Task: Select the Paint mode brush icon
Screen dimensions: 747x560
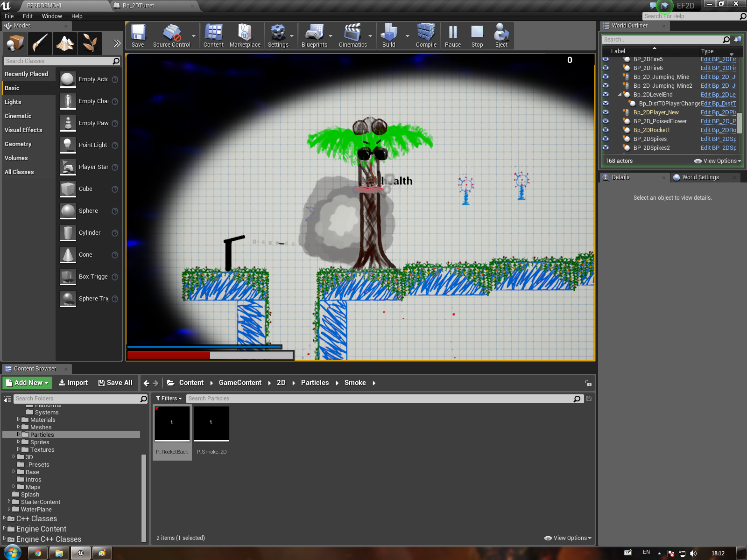Action: click(40, 43)
